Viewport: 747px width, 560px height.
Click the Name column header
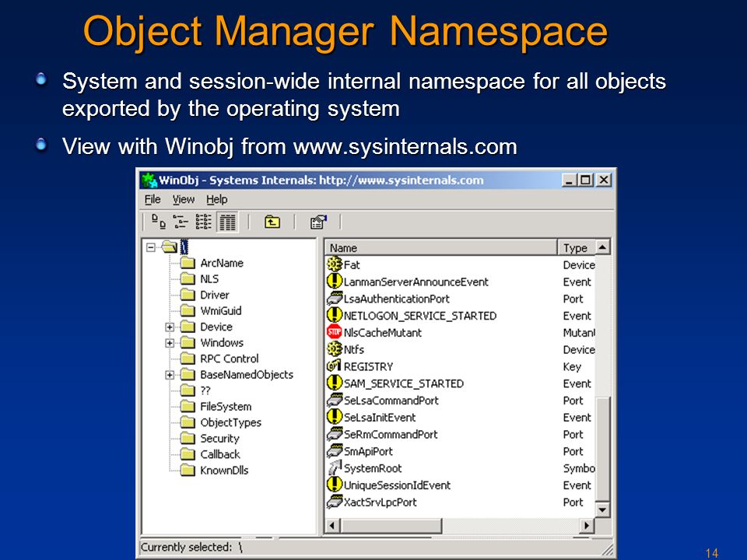[441, 247]
